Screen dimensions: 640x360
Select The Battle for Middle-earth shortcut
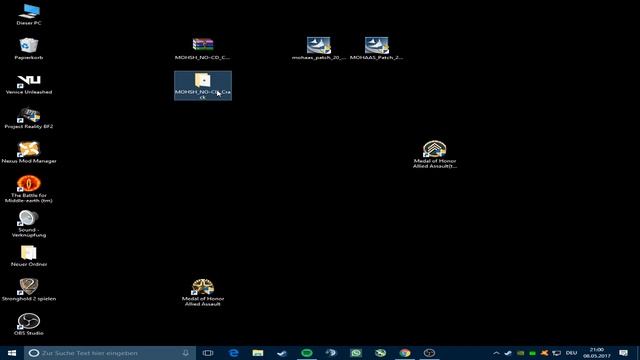(29, 189)
